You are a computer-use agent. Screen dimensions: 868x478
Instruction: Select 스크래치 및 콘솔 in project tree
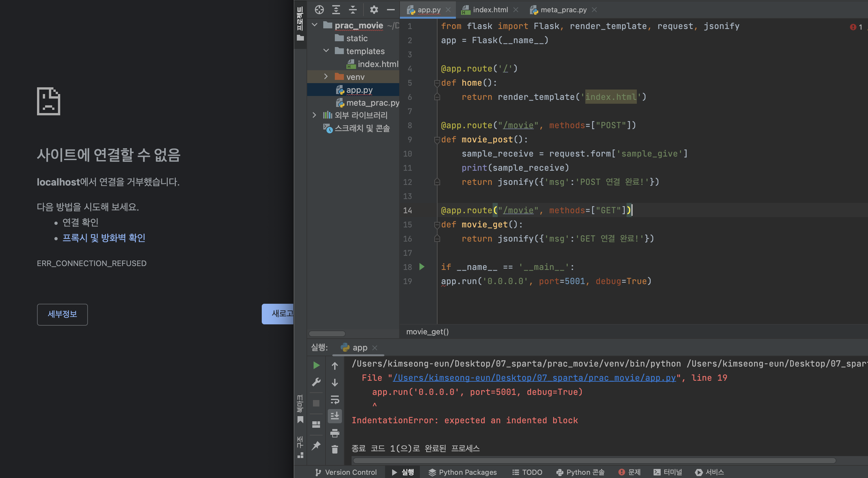pos(356,128)
